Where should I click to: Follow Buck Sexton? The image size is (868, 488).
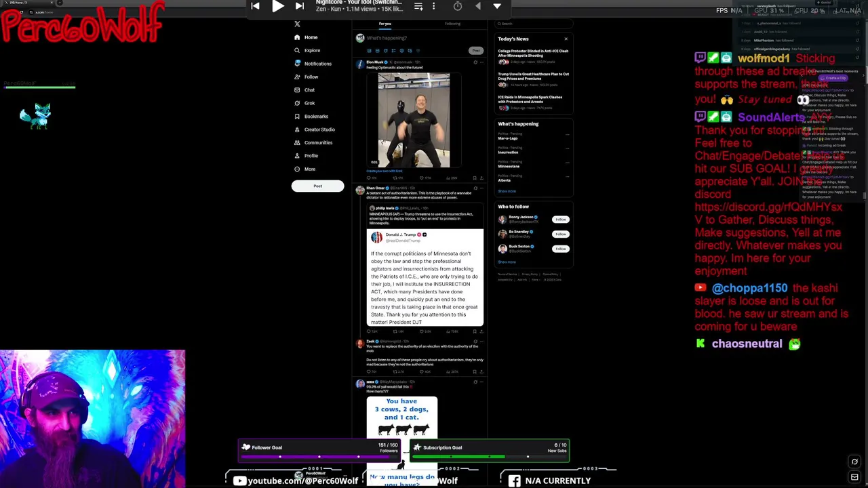point(560,249)
